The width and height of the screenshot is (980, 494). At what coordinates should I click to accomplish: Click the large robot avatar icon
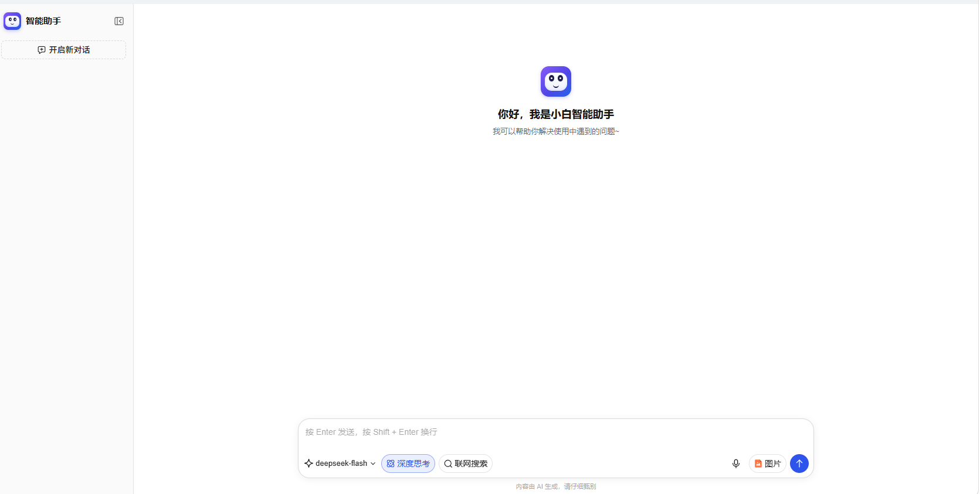coord(555,81)
